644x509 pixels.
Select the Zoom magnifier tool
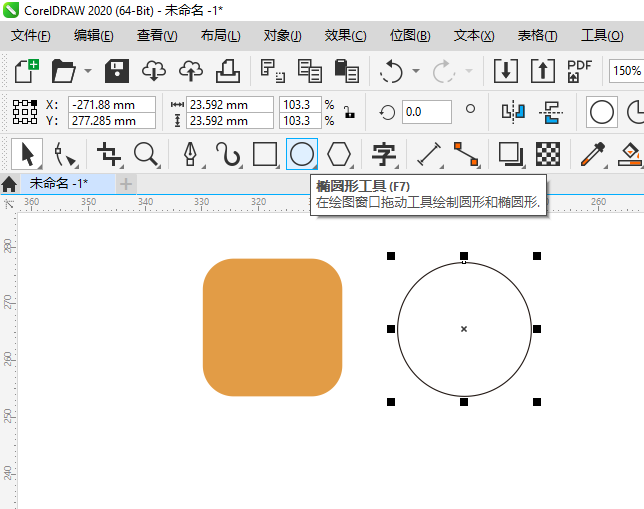[146, 154]
